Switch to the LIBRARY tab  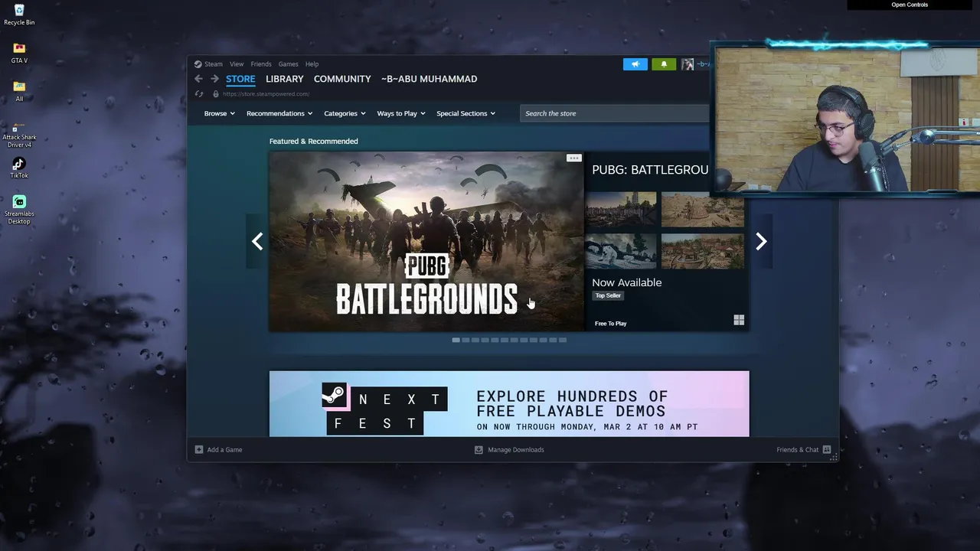(x=285, y=79)
